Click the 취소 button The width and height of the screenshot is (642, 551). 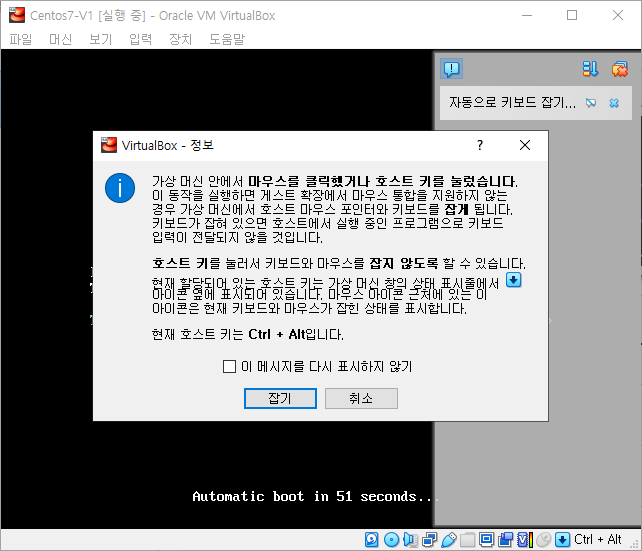click(361, 398)
